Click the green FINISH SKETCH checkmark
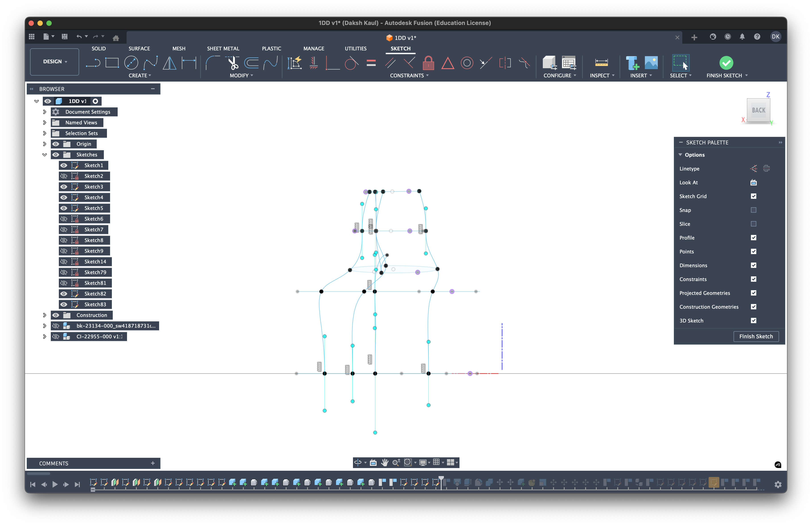812x526 pixels. point(726,63)
